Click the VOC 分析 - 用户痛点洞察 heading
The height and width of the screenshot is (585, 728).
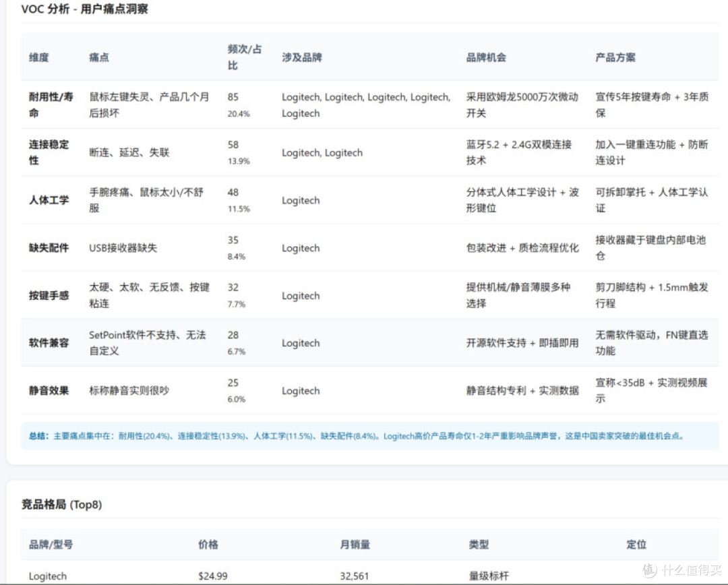point(84,9)
